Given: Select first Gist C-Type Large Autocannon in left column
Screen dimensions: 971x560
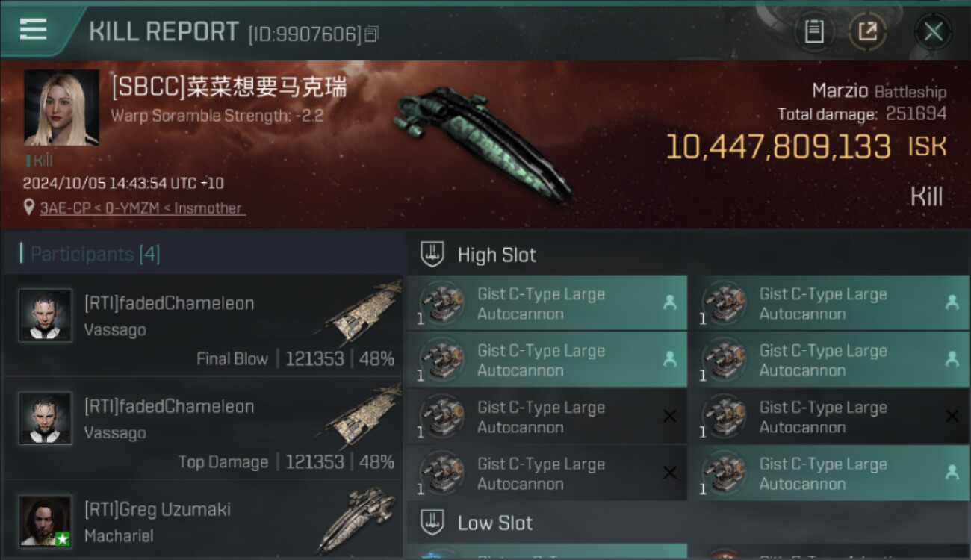Looking at the screenshot, I should (x=547, y=303).
